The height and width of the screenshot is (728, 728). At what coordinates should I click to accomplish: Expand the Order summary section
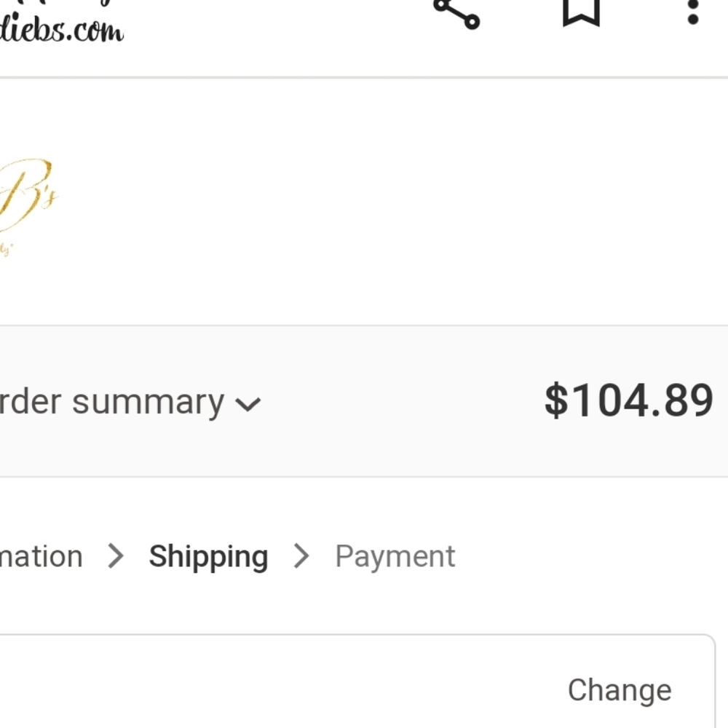130,402
